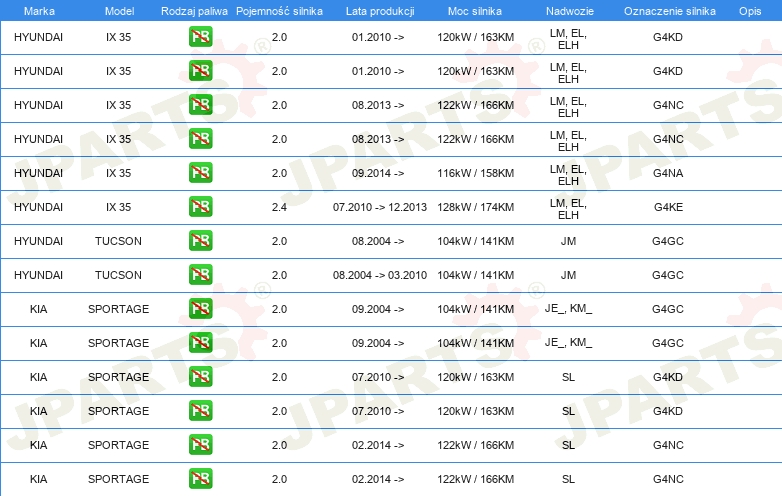Click the Model column header
This screenshot has height=496, width=782.
tap(118, 10)
